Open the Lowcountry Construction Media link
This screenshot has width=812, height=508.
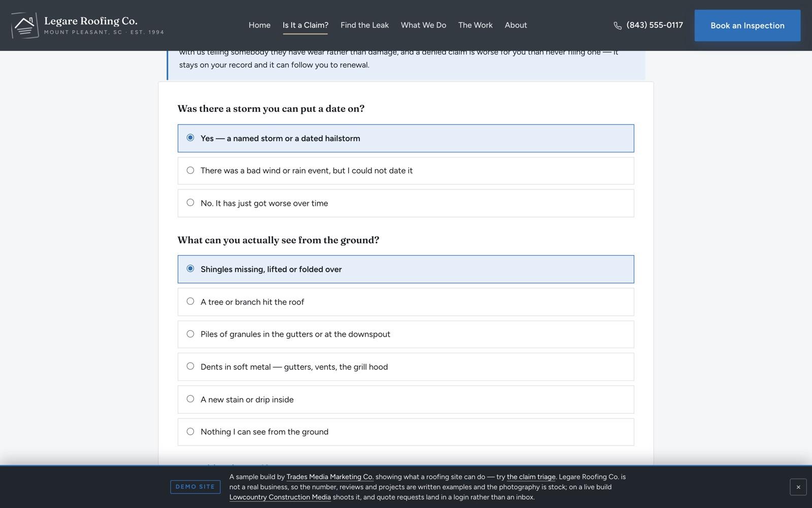tap(280, 497)
